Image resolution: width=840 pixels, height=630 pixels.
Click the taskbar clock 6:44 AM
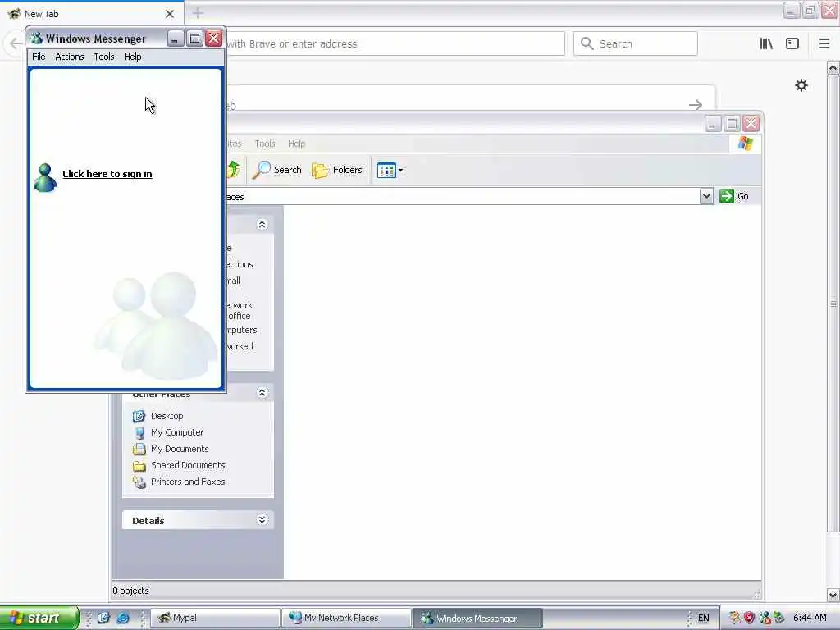(810, 618)
